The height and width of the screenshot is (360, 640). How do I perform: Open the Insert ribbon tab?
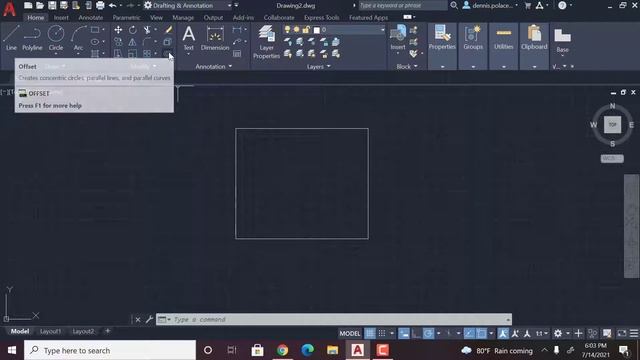click(x=61, y=18)
